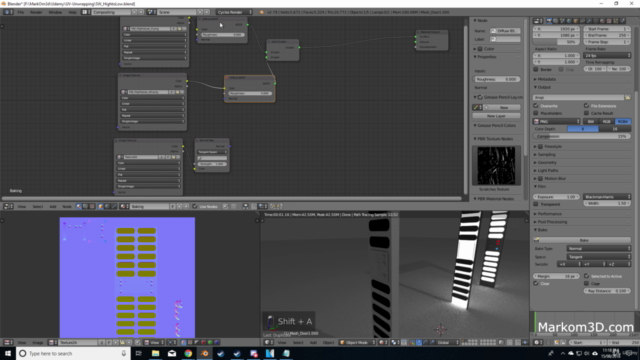Toggle the Selected to Active checkbox
Image resolution: width=640 pixels, height=360 pixels.
[x=587, y=276]
